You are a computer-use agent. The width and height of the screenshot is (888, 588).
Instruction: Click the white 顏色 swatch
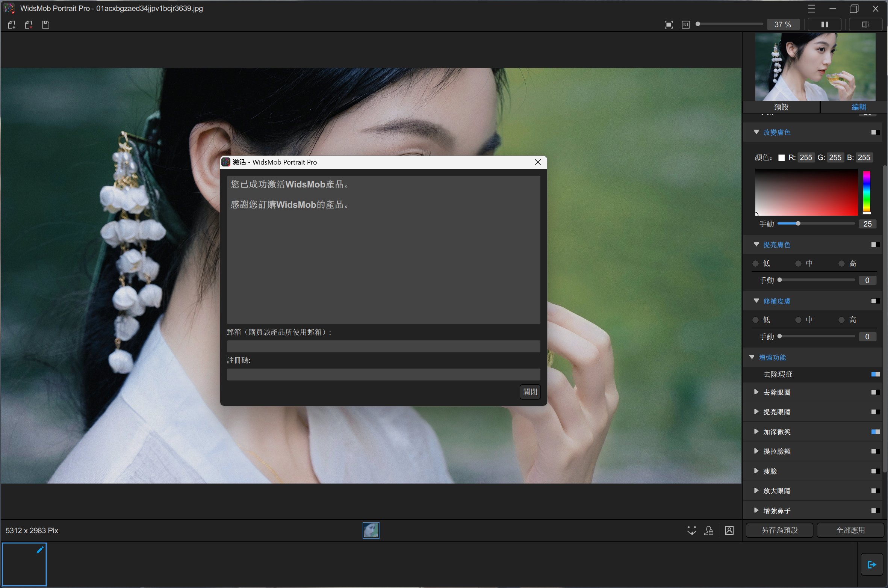(782, 158)
